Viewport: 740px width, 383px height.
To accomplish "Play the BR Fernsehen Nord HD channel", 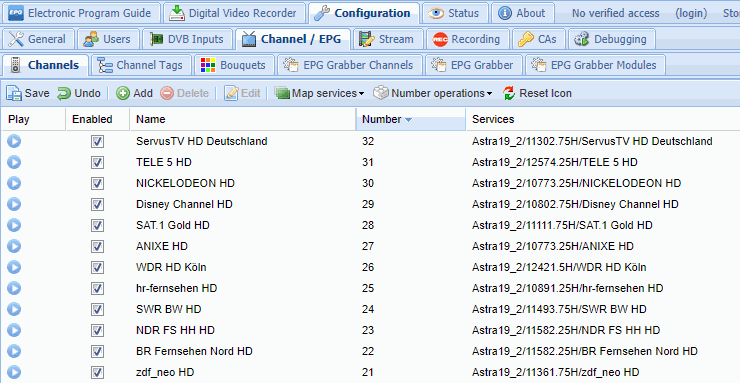I will coord(14,351).
